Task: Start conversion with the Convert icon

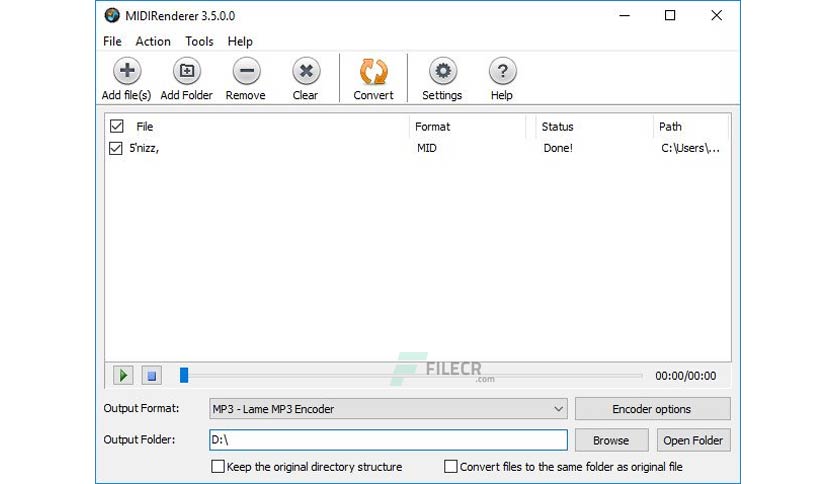Action: pyautogui.click(x=373, y=71)
